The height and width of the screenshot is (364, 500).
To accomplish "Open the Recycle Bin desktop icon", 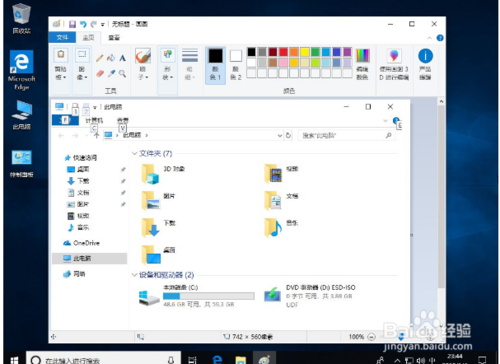I will (22, 18).
